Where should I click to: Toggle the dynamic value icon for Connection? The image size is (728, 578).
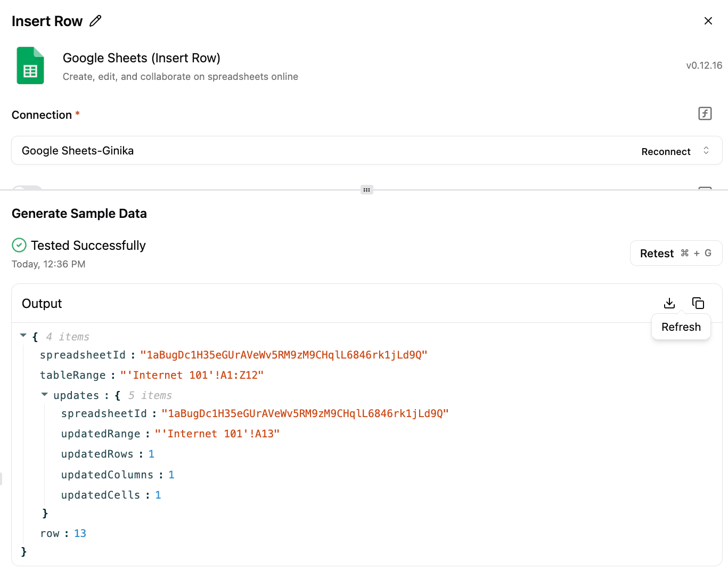click(x=705, y=113)
